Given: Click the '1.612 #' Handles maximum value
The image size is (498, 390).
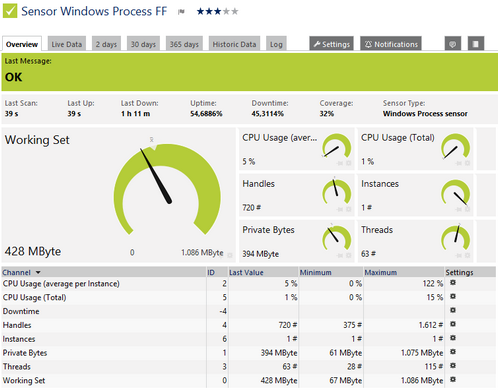Looking at the screenshot, I should [431, 325].
